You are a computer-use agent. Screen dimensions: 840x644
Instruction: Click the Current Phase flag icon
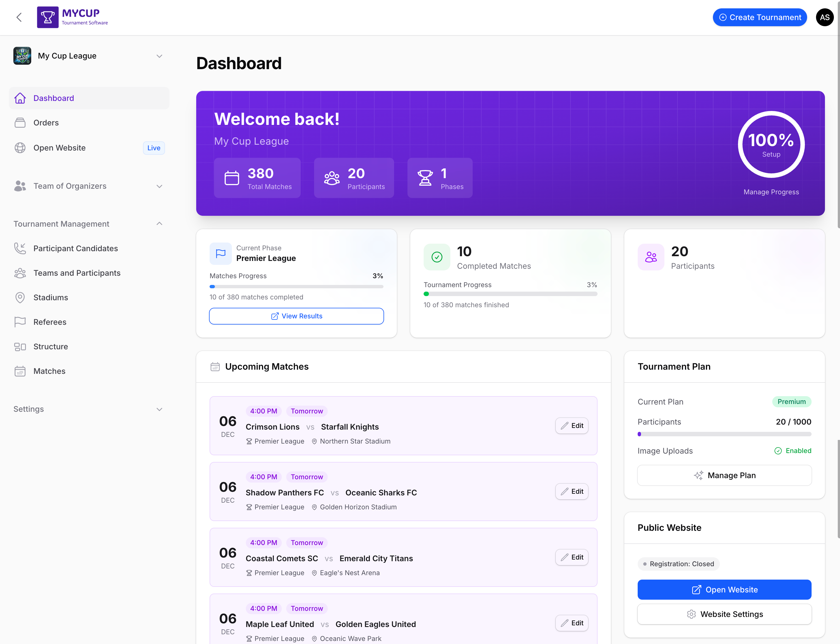pos(220,253)
